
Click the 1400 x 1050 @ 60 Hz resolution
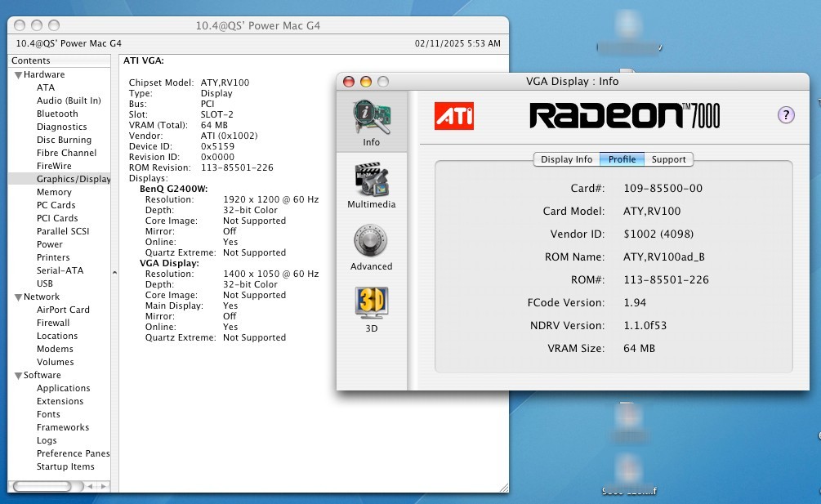coord(270,274)
